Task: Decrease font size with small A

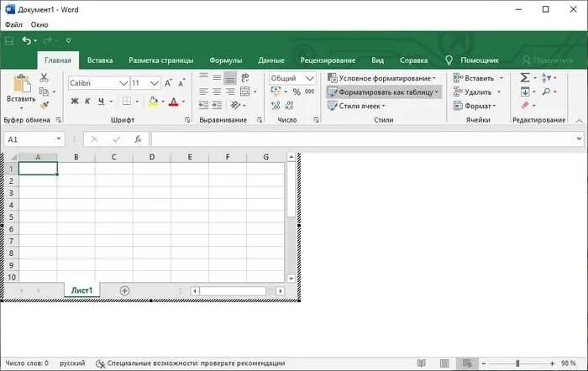Action: tap(182, 83)
